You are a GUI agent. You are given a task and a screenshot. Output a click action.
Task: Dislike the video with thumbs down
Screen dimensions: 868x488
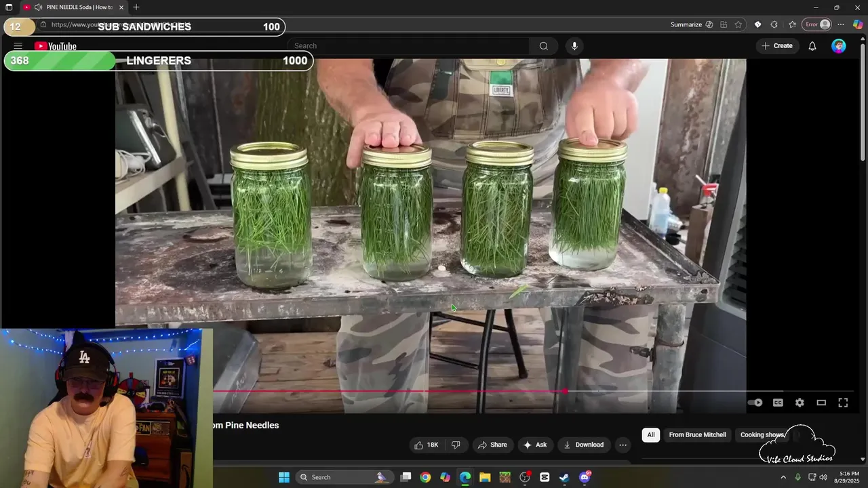pos(456,445)
